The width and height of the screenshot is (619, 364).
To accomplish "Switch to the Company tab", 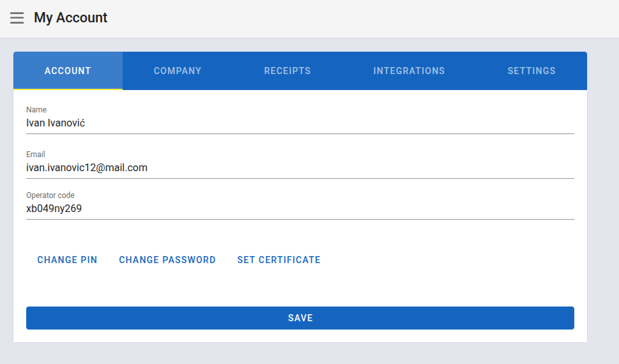I will (x=178, y=71).
